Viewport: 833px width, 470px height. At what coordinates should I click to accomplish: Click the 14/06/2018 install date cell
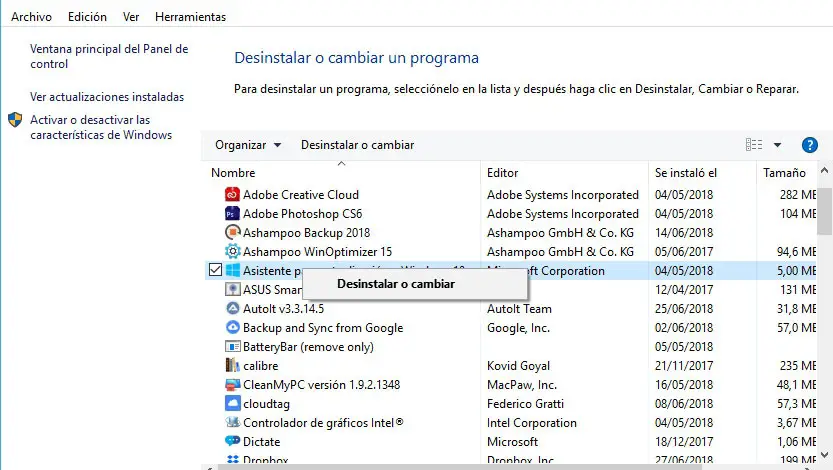684,233
